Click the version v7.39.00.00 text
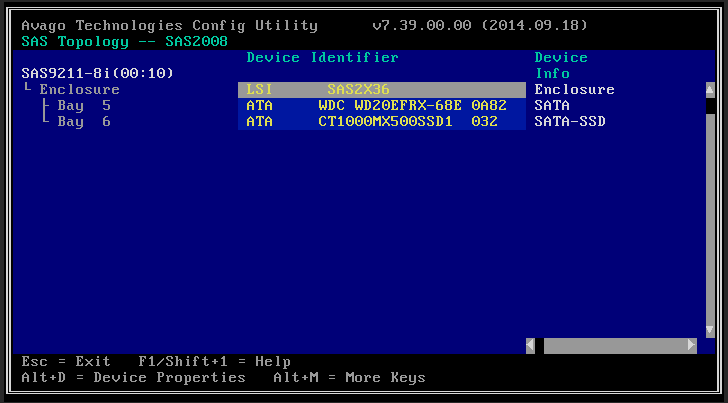The width and height of the screenshot is (728, 403). [422, 25]
